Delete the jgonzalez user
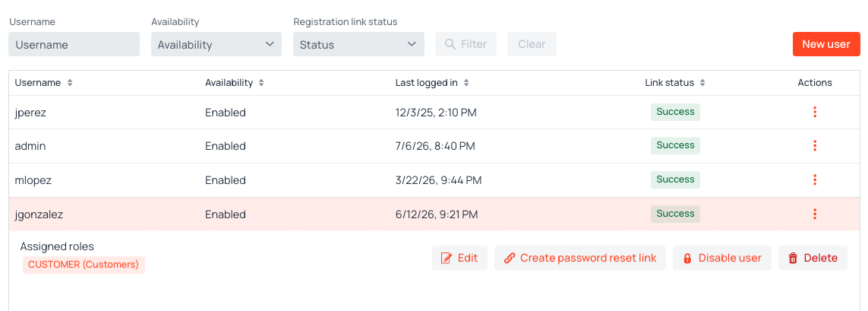The image size is (868, 311). coord(813,258)
